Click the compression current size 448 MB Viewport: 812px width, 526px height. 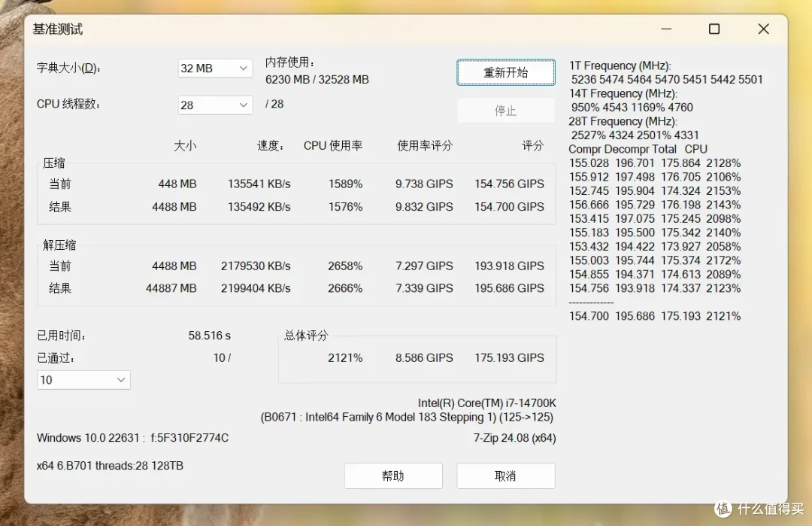point(177,184)
